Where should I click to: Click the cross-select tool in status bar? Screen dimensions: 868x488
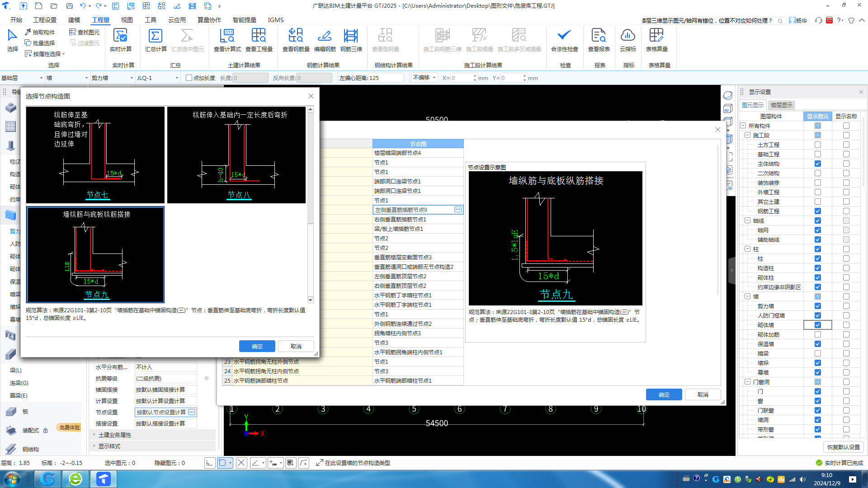pos(241,463)
